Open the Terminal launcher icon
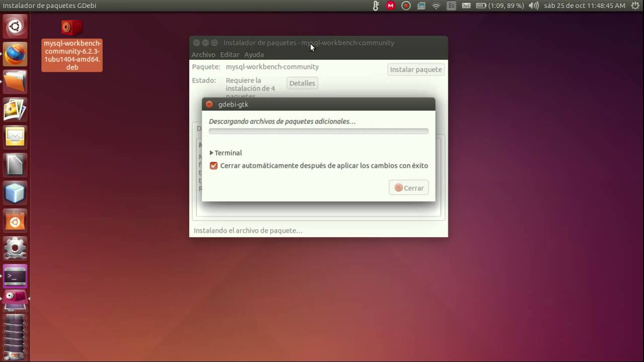The width and height of the screenshot is (644, 362). click(15, 276)
